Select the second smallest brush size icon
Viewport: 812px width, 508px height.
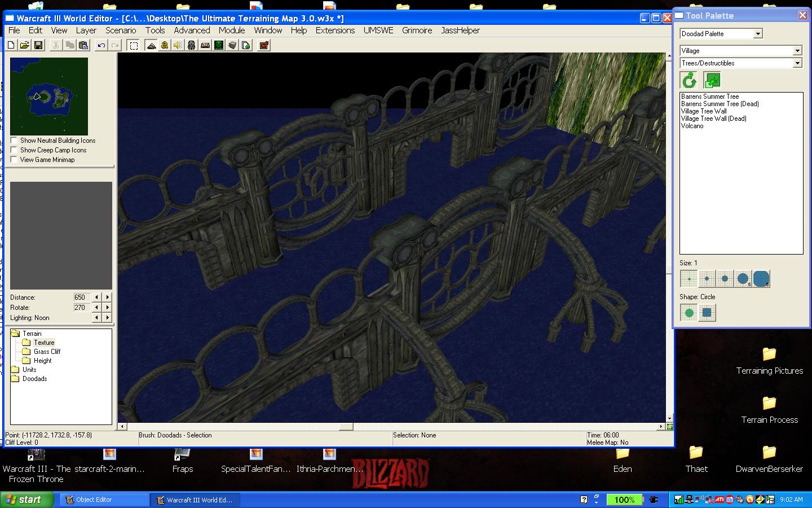tap(707, 278)
